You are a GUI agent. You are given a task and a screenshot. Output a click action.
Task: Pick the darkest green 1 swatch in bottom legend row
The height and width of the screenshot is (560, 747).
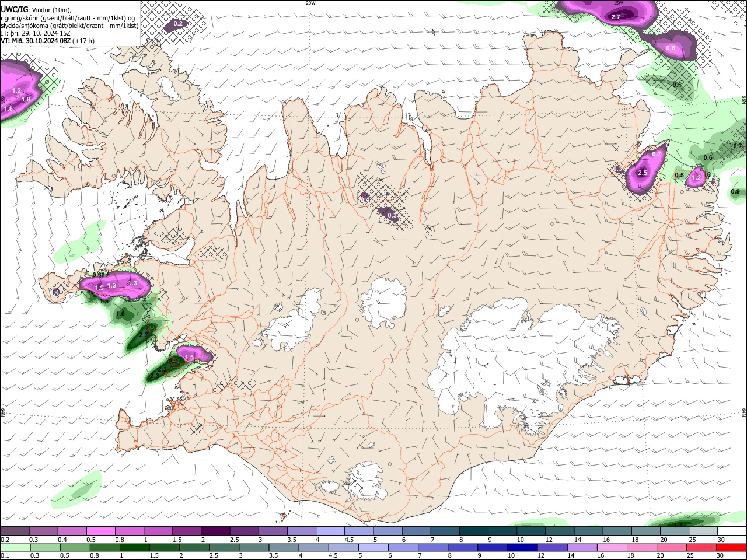[x=135, y=547]
